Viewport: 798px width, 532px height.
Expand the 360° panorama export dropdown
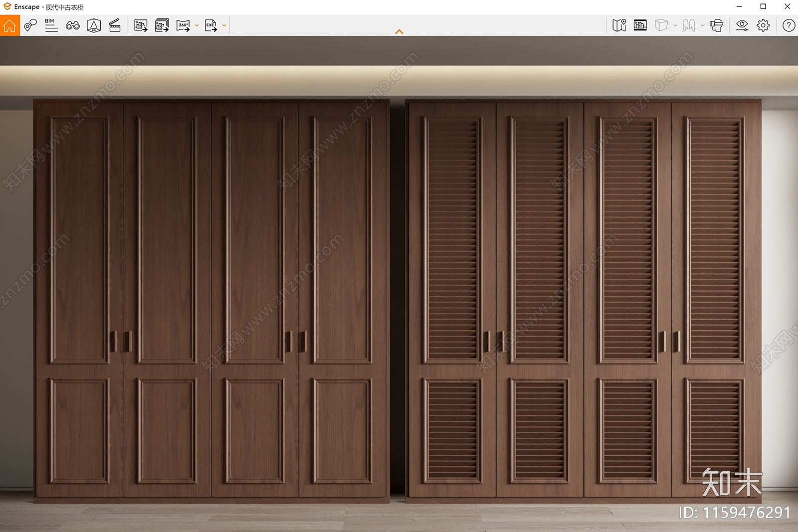click(x=197, y=25)
